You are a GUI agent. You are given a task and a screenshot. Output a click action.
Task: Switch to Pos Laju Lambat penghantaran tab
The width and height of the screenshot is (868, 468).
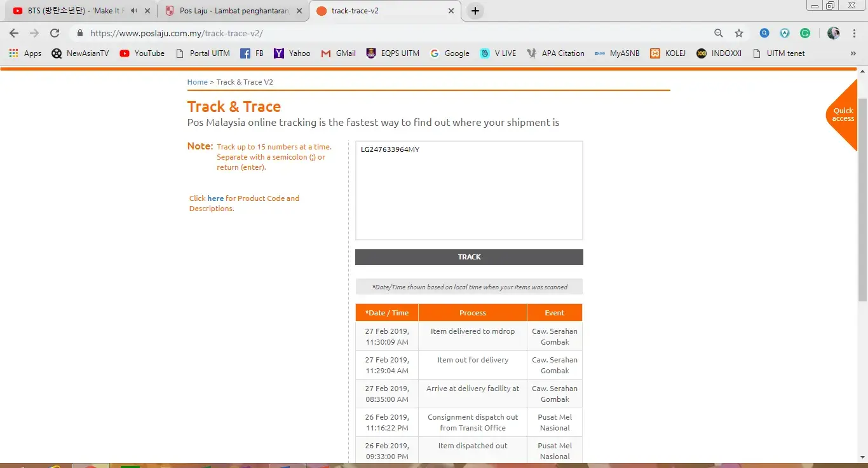pos(233,11)
